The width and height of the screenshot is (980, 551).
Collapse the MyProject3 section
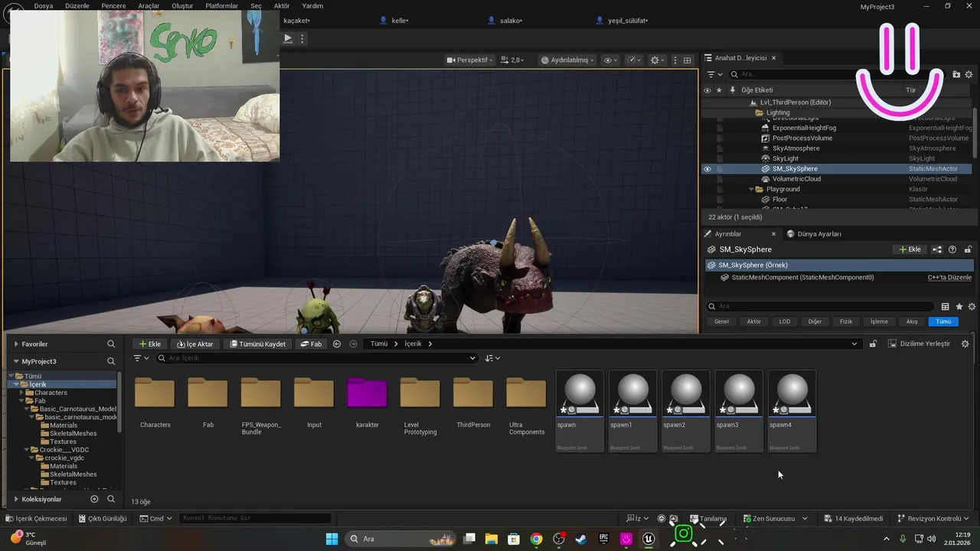pos(16,361)
